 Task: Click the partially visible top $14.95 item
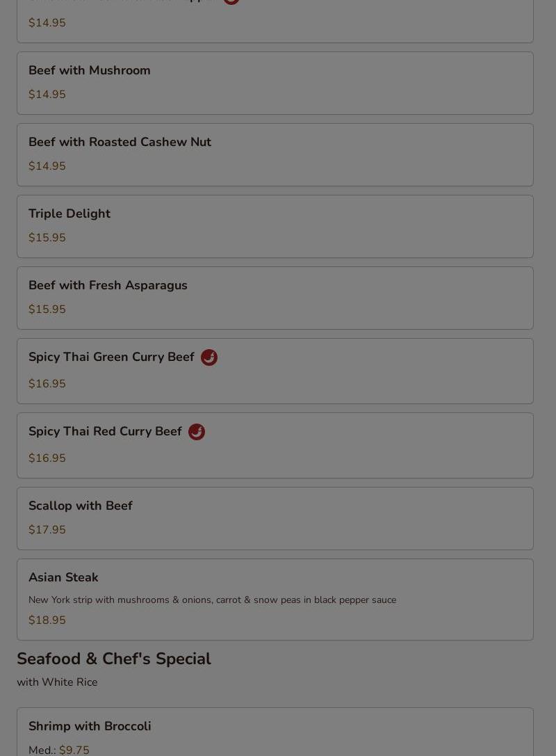[x=275, y=22]
